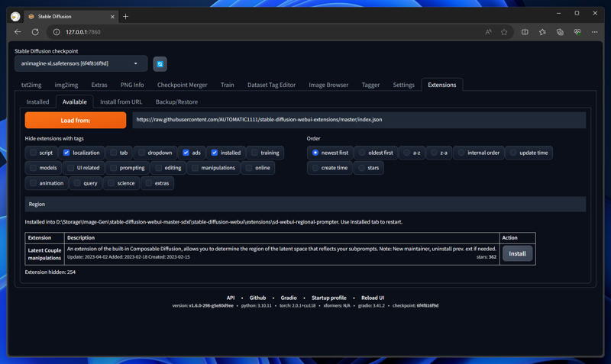Add this page to favorites star icon
This screenshot has height=364, width=611.
click(x=504, y=32)
